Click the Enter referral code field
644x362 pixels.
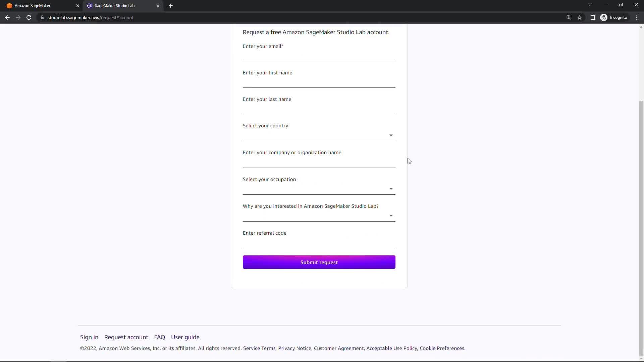tap(319, 242)
